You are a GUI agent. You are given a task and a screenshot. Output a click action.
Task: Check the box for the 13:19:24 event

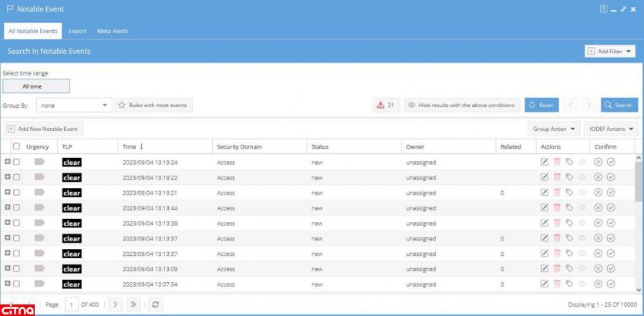16,163
